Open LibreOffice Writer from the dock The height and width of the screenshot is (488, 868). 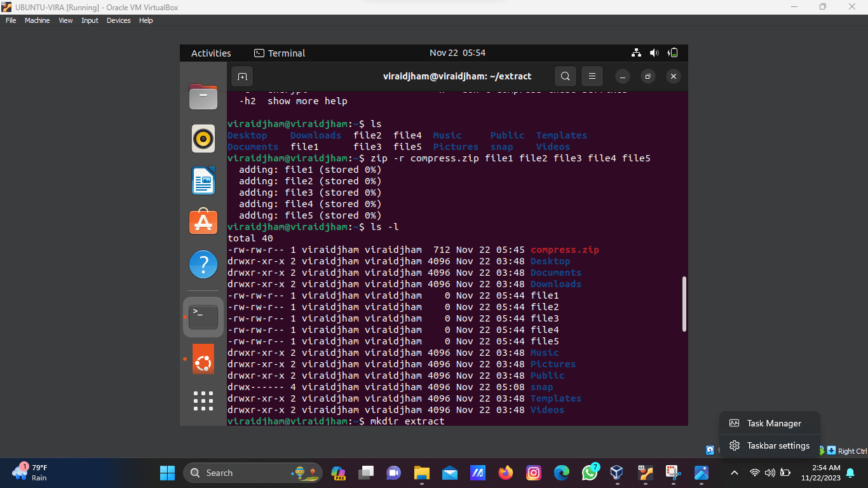click(203, 180)
